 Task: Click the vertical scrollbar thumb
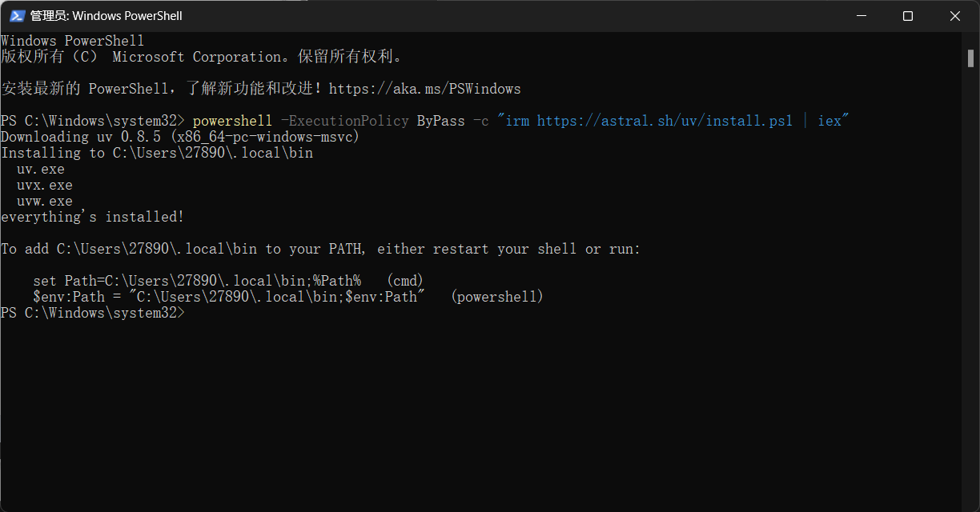(970, 58)
